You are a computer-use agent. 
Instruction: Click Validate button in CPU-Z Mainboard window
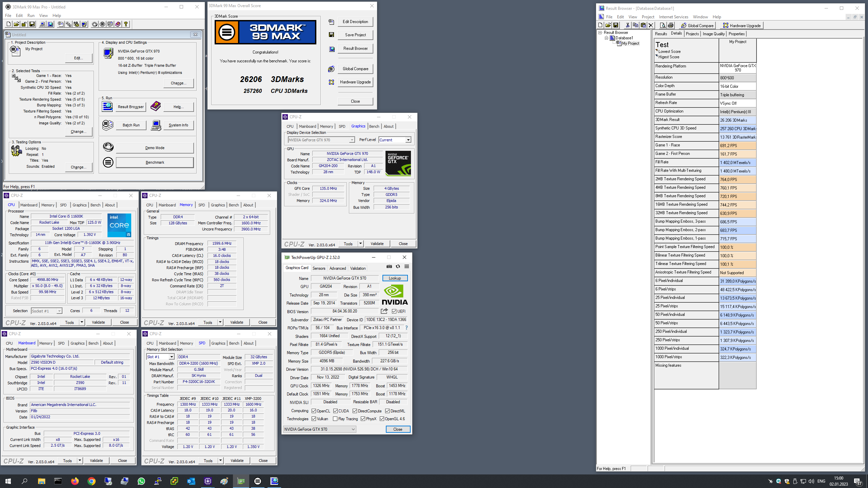96,461
